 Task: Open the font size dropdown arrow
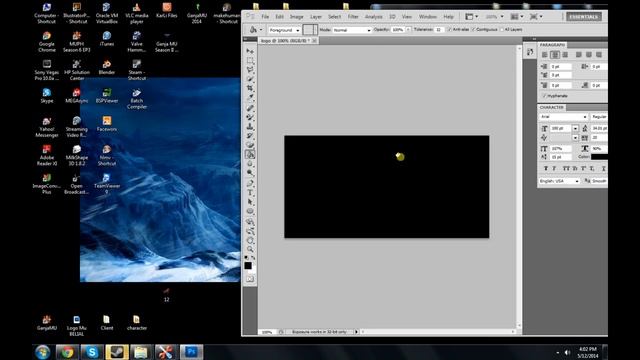pos(575,129)
